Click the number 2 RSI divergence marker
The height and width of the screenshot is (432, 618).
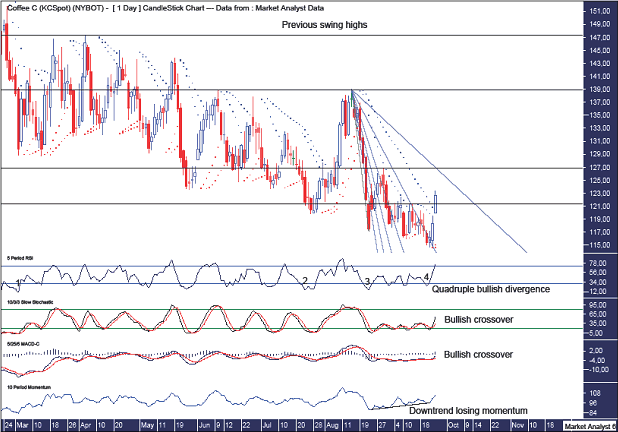click(x=304, y=281)
